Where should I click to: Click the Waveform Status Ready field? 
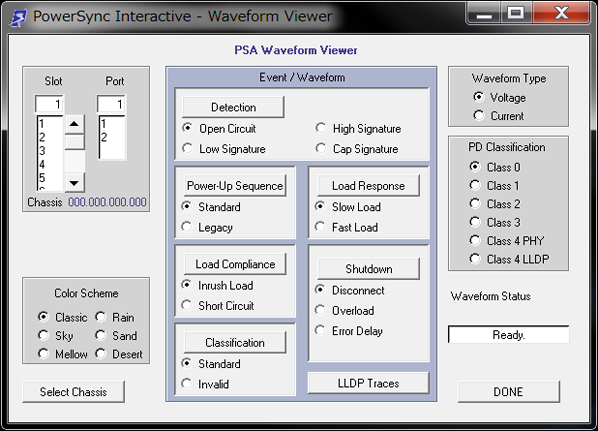coord(509,335)
